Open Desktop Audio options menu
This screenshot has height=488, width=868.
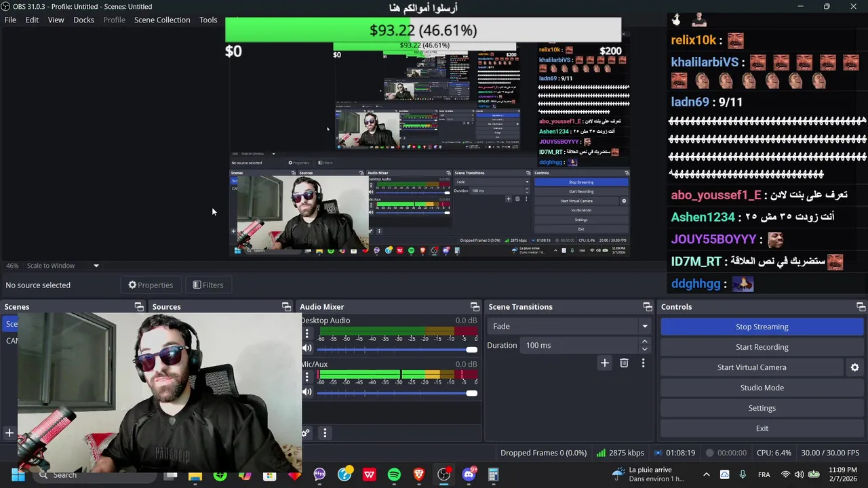[307, 333]
